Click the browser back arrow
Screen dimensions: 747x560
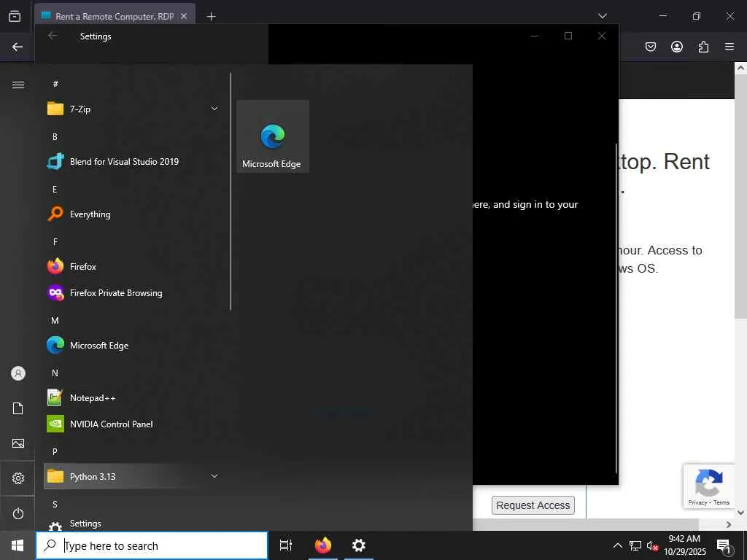coord(18,47)
